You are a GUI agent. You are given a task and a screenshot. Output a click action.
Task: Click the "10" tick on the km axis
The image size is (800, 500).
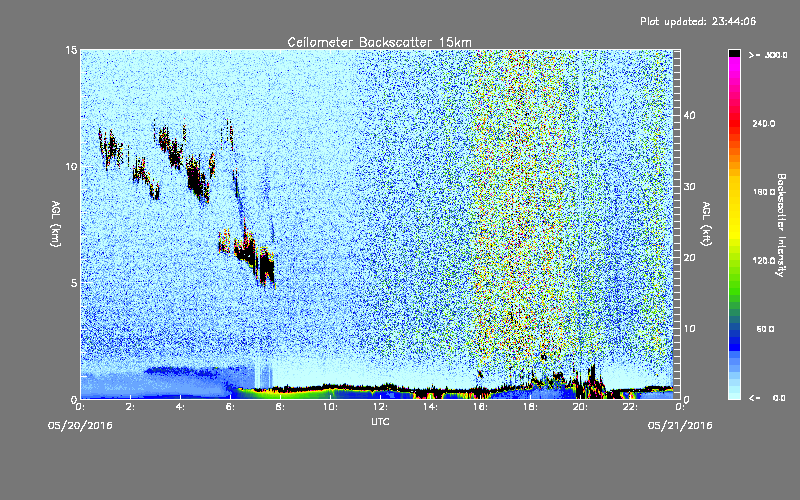[71, 167]
